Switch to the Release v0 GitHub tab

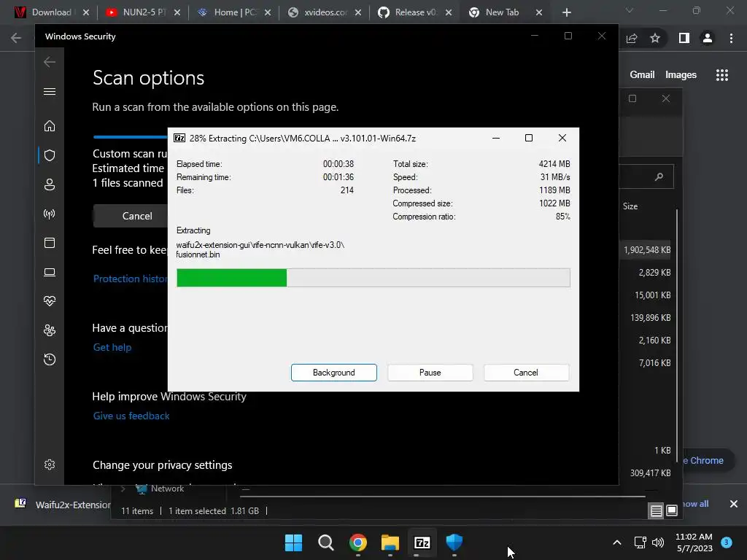click(414, 12)
